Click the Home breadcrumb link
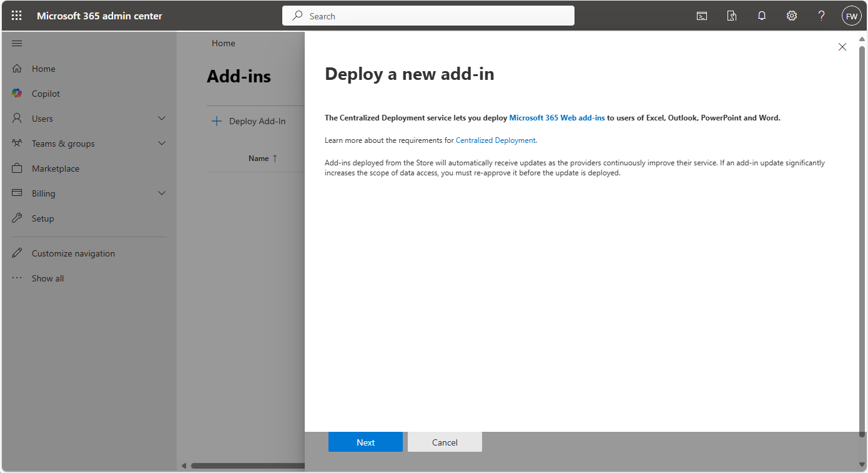Image resolution: width=868 pixels, height=473 pixels. [223, 43]
